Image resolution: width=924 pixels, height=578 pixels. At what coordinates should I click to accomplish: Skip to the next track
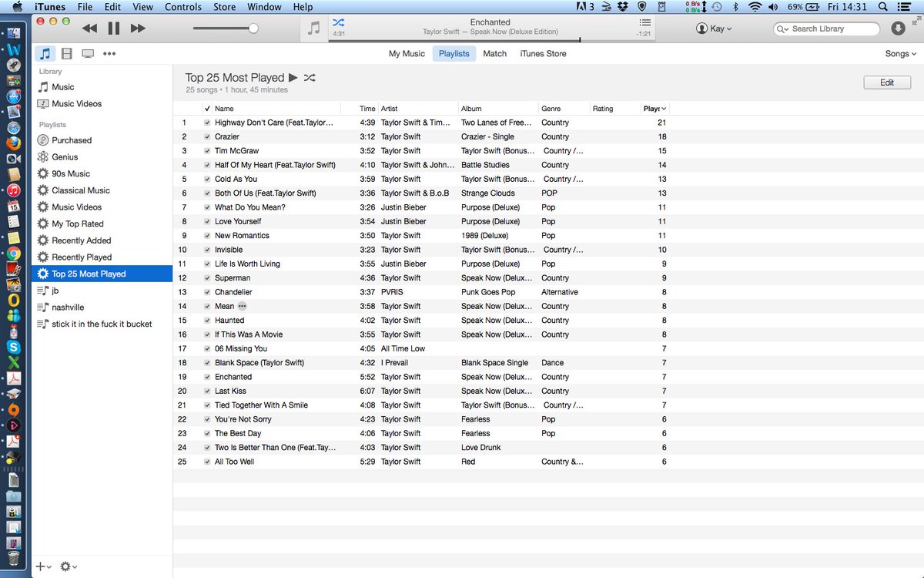[138, 29]
